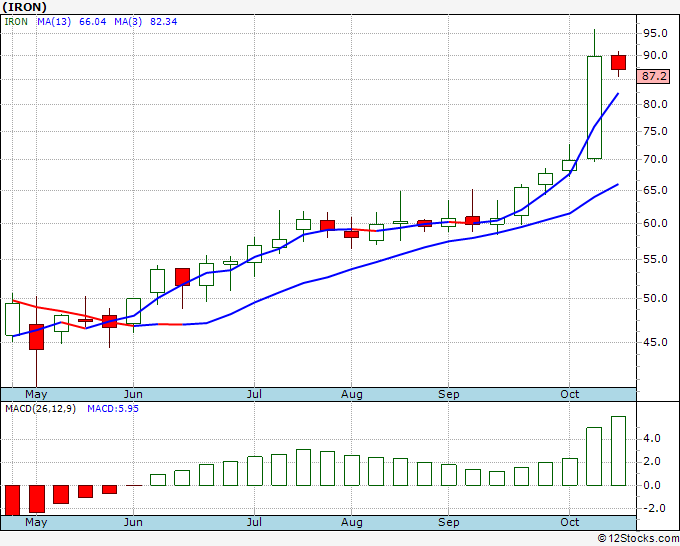The height and width of the screenshot is (546, 680).
Task: Select Aug on the MACD time axis
Action: [x=351, y=522]
